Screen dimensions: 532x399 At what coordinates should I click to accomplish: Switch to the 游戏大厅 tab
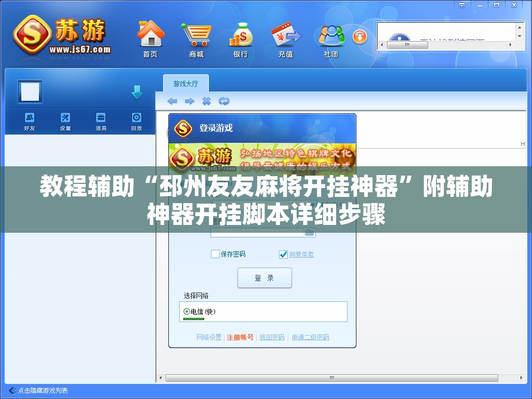185,84
